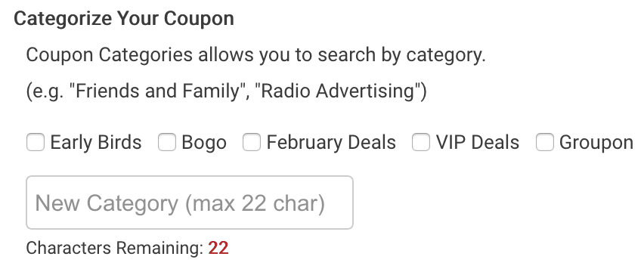Click the "(e.g." prefix of the examples line
Screen dimensions: 644x272
point(45,91)
